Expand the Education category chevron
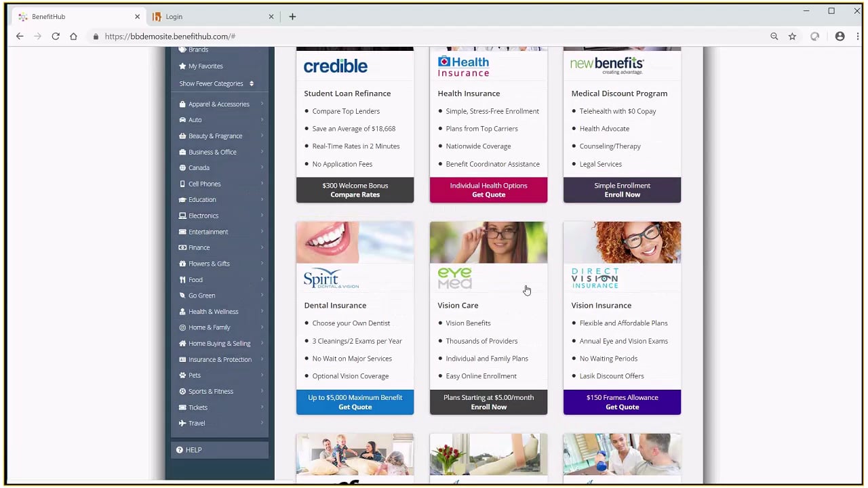The image size is (868, 488). coord(262,199)
